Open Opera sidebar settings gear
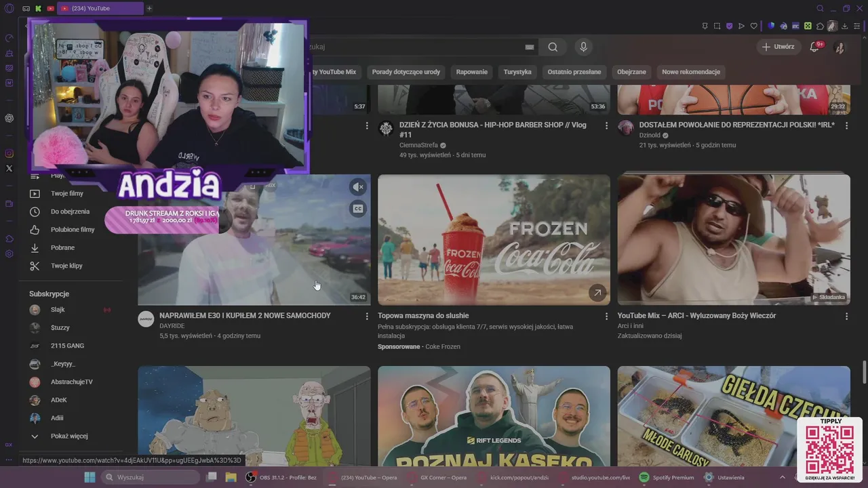Screen dimensions: 868x488 point(9,254)
